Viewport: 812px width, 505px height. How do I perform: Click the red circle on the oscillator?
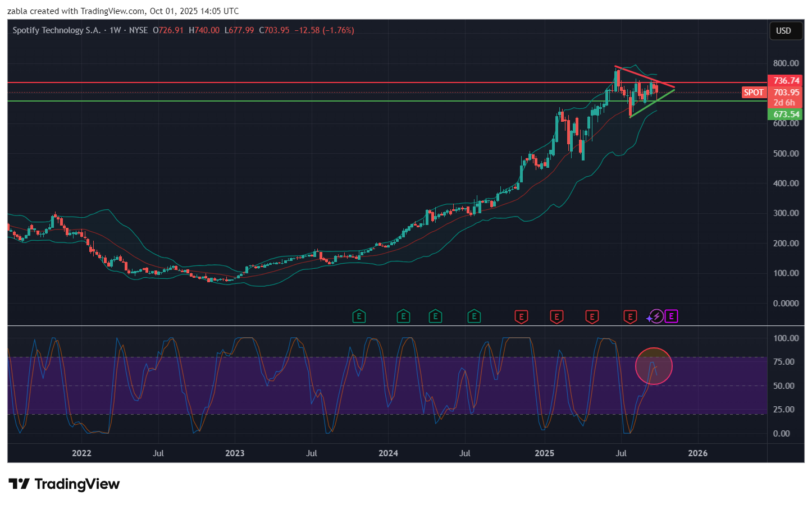pos(654,366)
